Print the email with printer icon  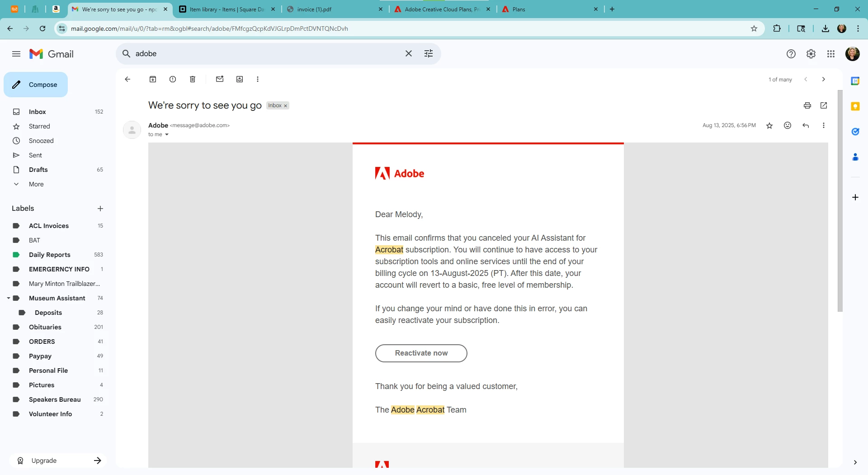(807, 105)
